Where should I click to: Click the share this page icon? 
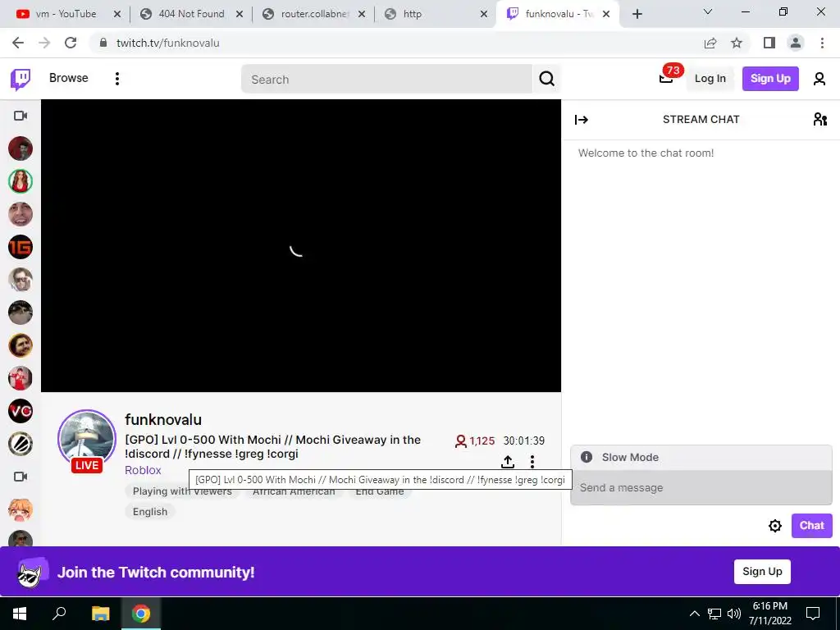tap(710, 43)
